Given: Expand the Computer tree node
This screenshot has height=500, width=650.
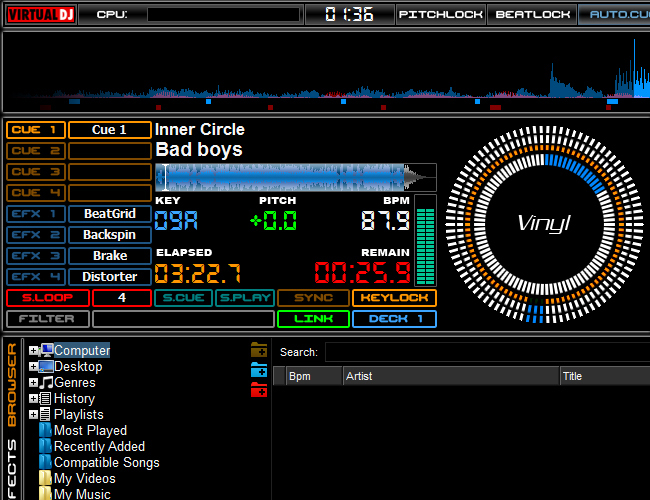Looking at the screenshot, I should tap(33, 351).
